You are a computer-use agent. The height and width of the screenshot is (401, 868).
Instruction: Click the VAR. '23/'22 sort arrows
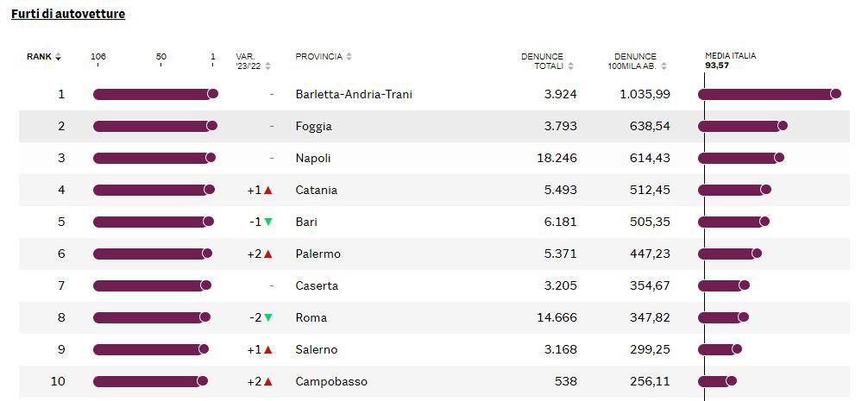[268, 66]
